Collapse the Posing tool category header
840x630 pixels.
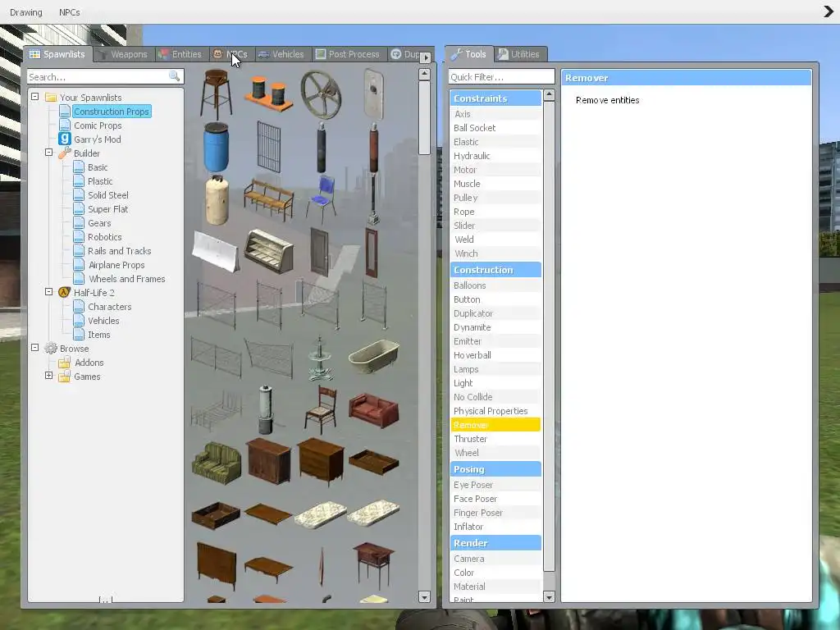click(495, 468)
